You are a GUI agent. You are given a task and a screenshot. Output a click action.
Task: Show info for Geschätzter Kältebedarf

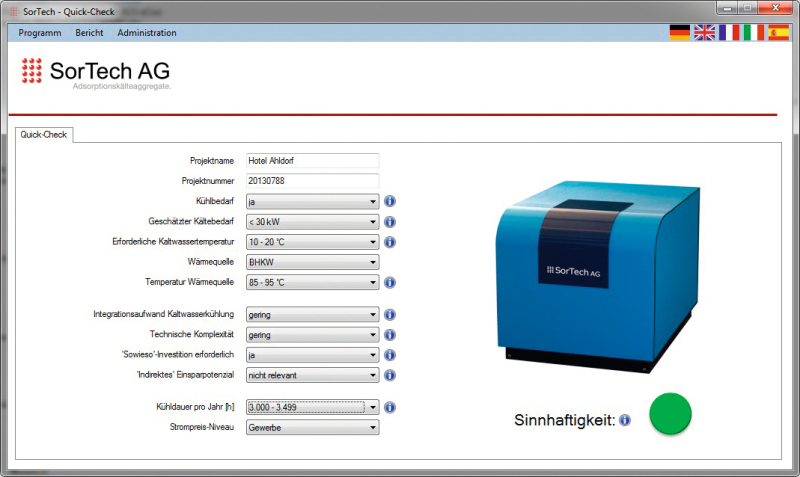pyautogui.click(x=390, y=222)
